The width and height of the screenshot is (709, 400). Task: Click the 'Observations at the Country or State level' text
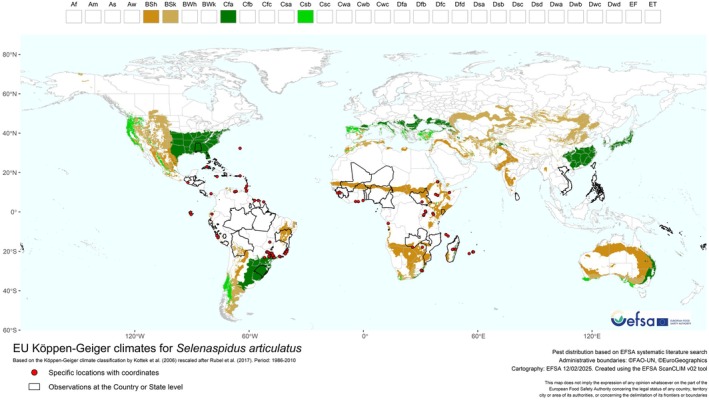click(x=116, y=387)
